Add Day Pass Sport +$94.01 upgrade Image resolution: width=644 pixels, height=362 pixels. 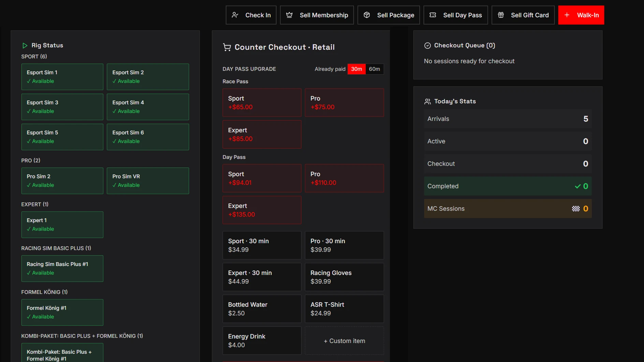(262, 178)
